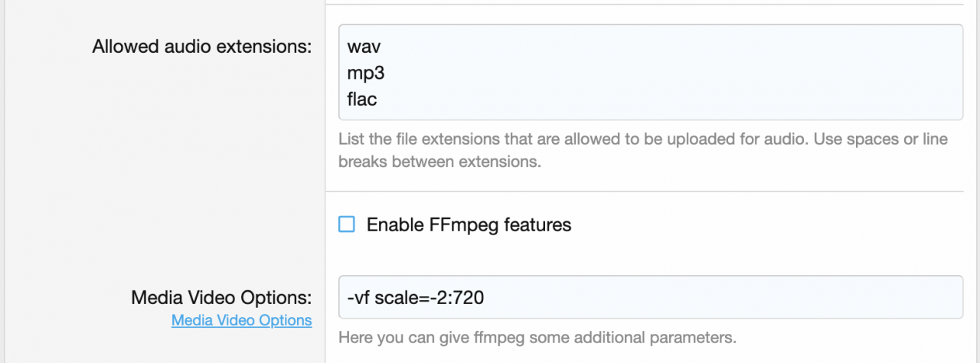Click the "Enable FFmpeg features" label text
Image resolution: width=980 pixels, height=363 pixels.
(469, 224)
